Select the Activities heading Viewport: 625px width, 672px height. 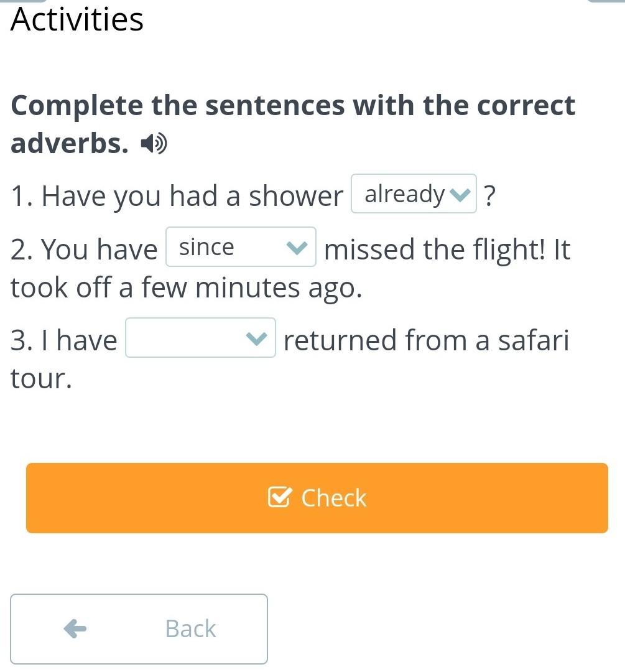coord(77,20)
